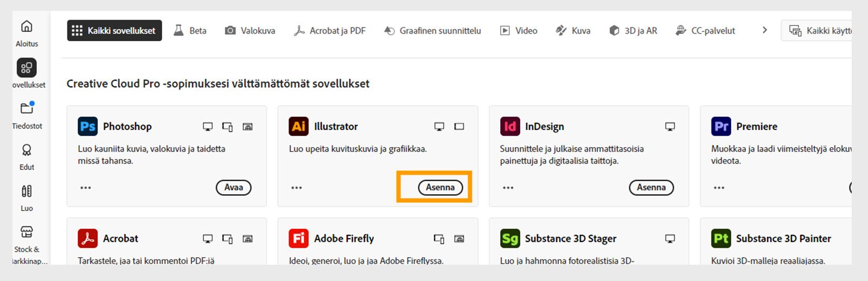Expand more categories with the right chevron

click(x=764, y=30)
